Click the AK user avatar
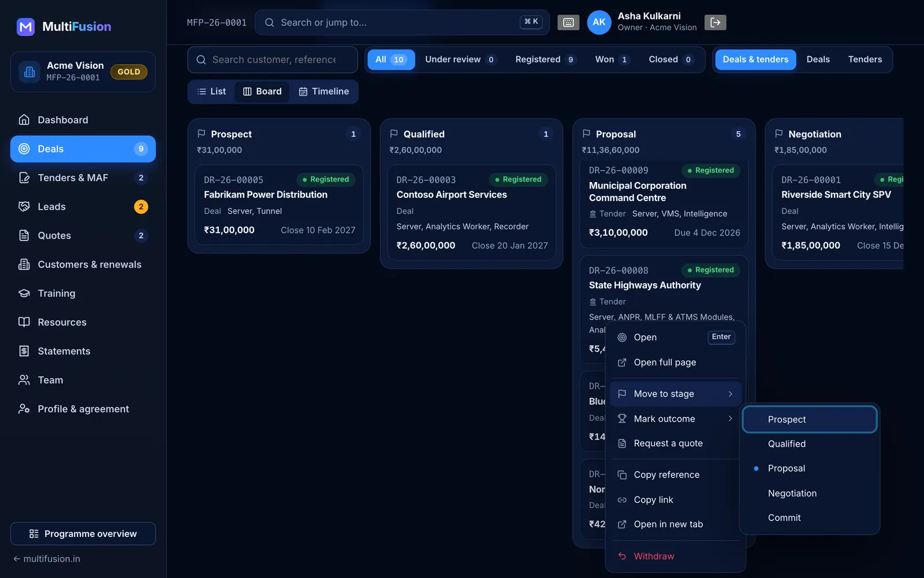Image resolution: width=924 pixels, height=578 pixels. (x=599, y=23)
